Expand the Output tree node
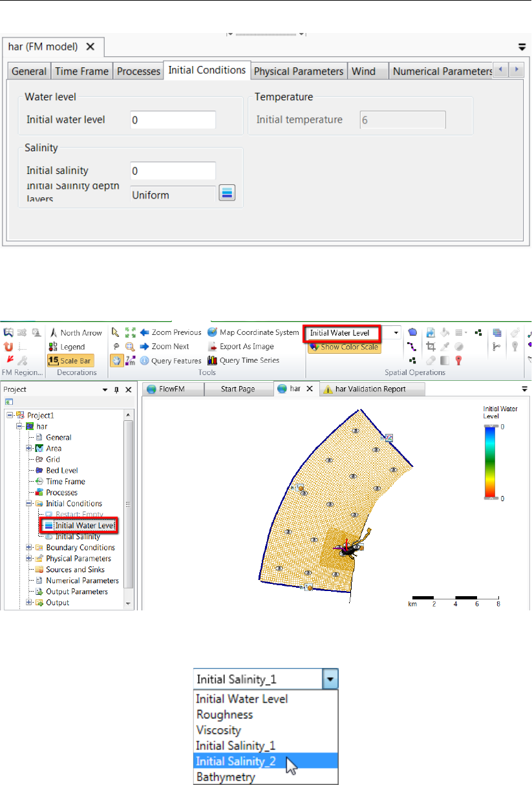 click(x=29, y=602)
